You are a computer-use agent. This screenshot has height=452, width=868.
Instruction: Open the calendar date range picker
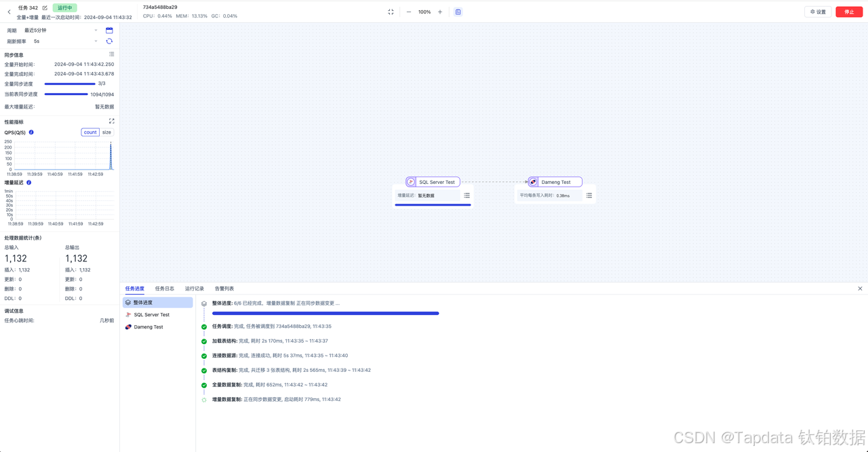click(x=109, y=31)
